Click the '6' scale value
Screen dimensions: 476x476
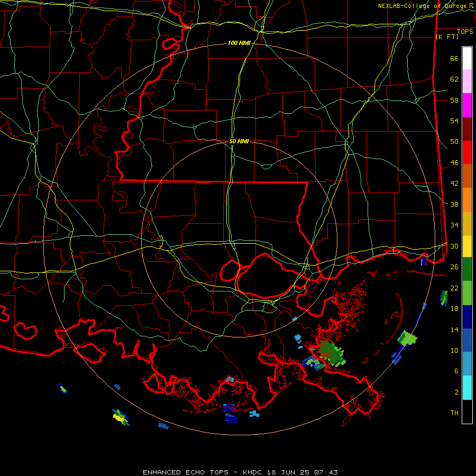click(456, 371)
